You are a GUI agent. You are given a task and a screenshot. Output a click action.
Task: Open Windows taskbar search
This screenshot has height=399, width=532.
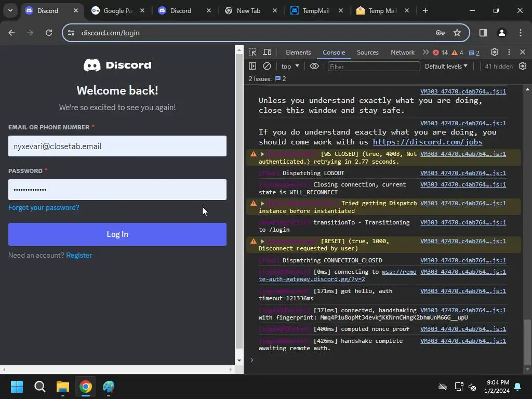tap(39, 387)
